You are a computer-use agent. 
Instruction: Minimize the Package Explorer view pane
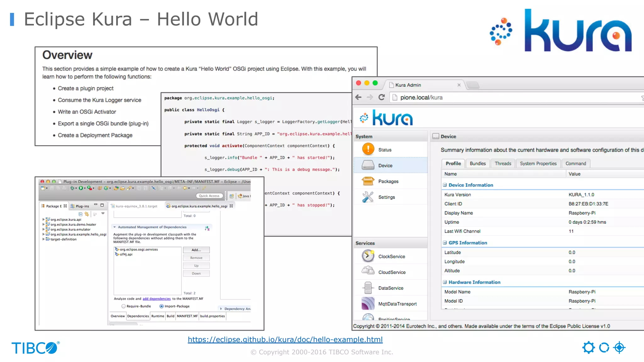(96, 204)
